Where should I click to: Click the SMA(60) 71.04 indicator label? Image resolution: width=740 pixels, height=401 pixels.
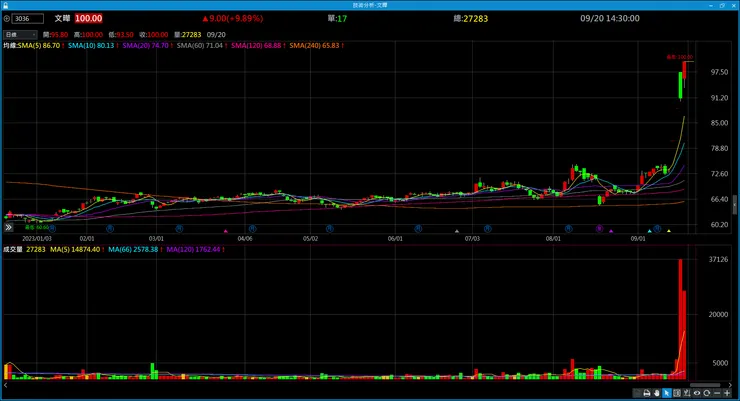pyautogui.click(x=200, y=46)
